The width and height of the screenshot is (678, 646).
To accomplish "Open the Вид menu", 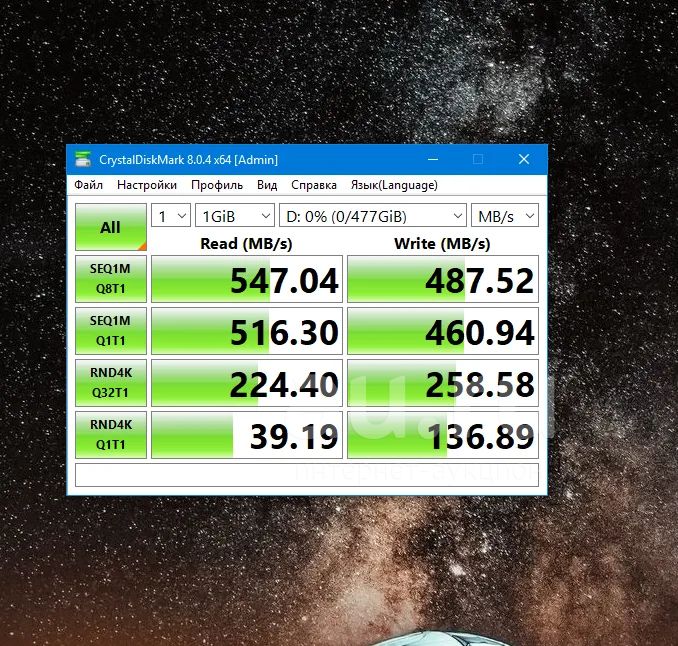I will [267, 185].
